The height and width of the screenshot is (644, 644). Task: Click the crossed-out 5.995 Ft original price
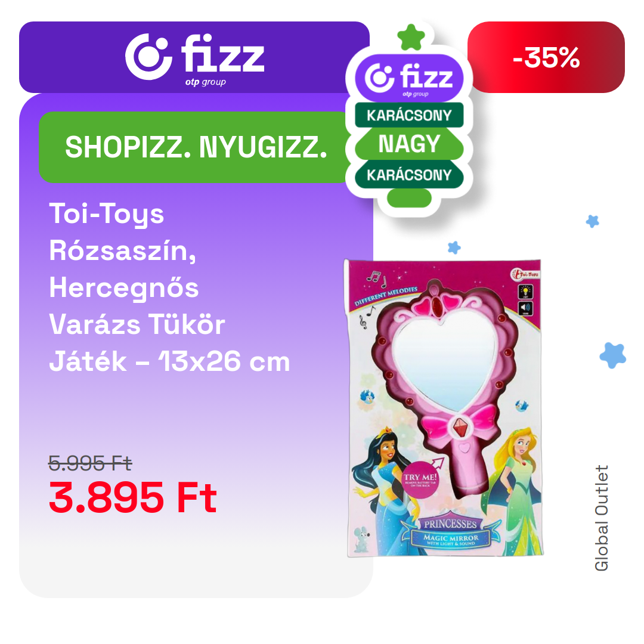90,464
